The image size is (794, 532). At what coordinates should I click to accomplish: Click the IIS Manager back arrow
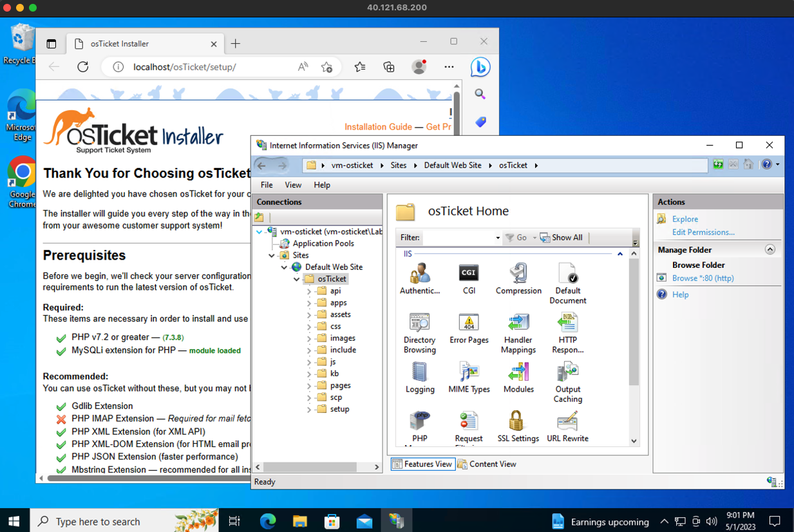click(261, 166)
